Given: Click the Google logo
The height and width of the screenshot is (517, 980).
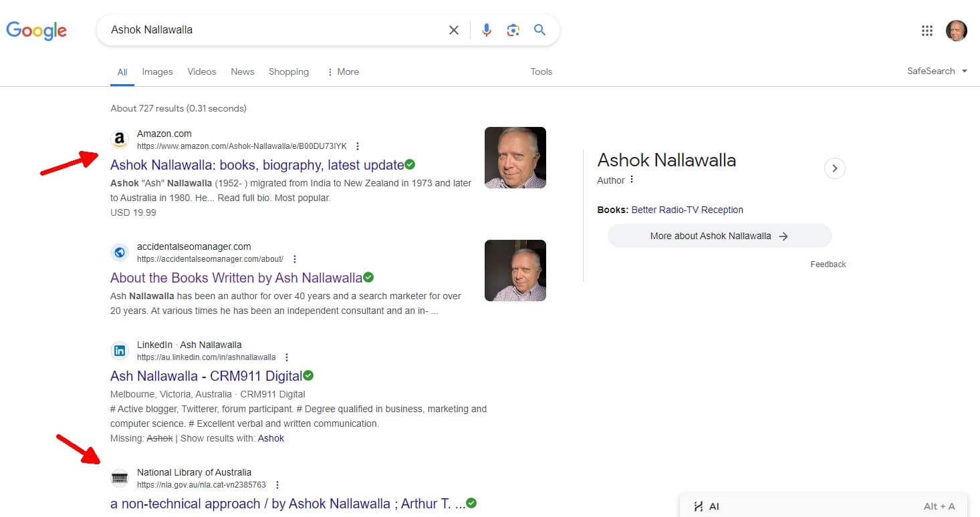Looking at the screenshot, I should (37, 30).
